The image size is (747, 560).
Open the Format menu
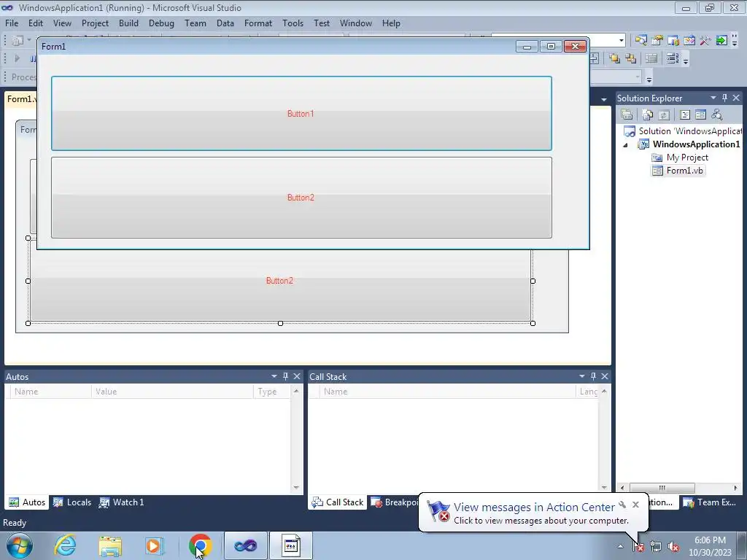258,23
